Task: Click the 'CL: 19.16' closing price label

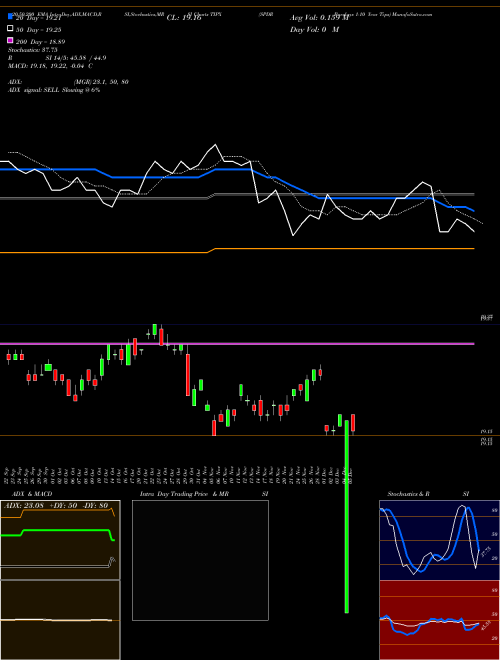Action: pos(184,18)
